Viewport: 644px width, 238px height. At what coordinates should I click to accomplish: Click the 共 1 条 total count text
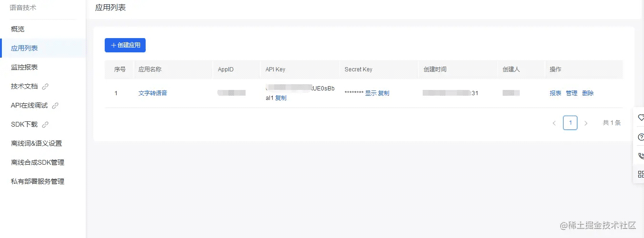tap(612, 123)
